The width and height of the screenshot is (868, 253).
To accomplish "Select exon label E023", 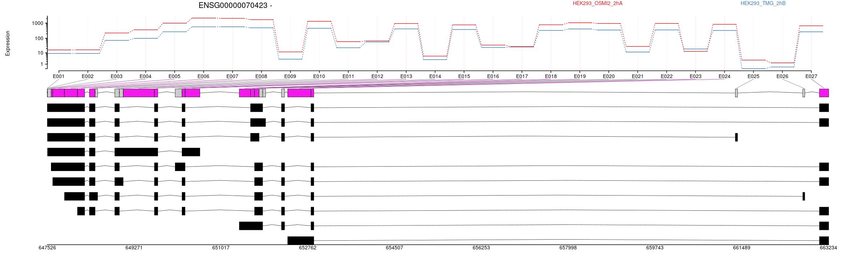I will coord(695,77).
